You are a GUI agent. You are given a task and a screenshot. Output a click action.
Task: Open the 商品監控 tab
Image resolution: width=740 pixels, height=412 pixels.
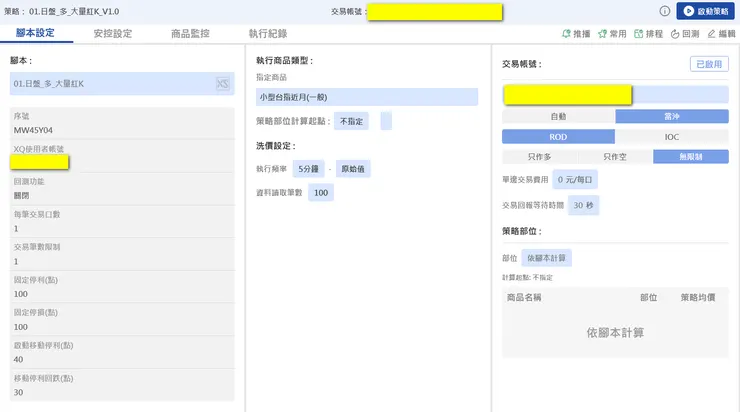coord(190,34)
